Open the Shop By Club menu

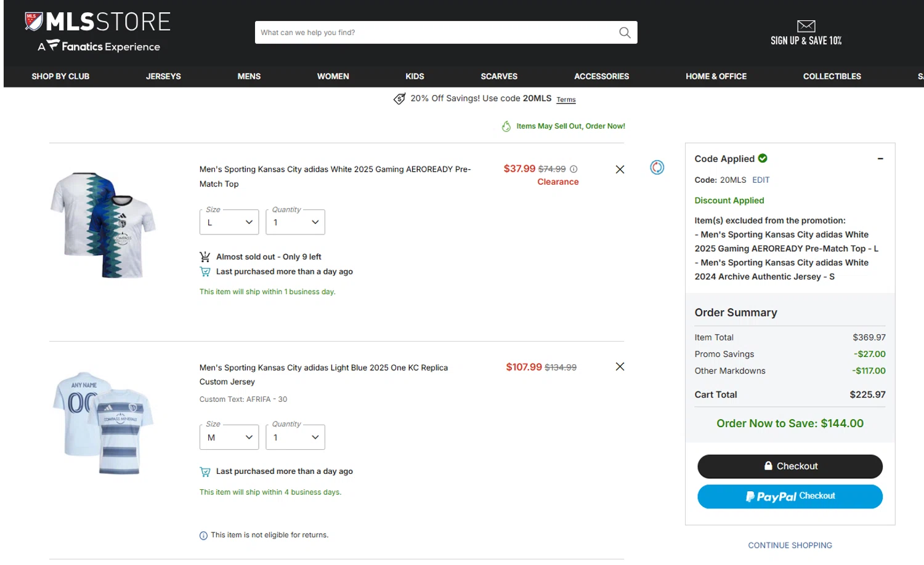[x=60, y=76]
